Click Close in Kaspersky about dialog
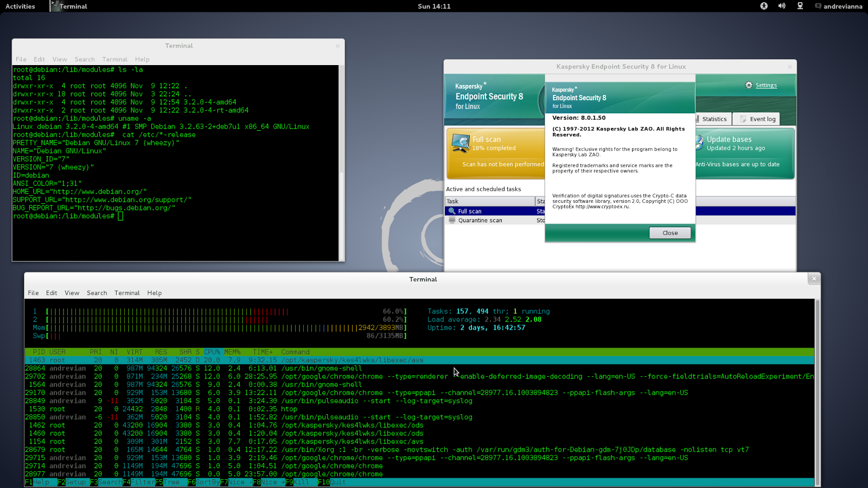Viewport: 868px width, 488px height. pos(670,233)
